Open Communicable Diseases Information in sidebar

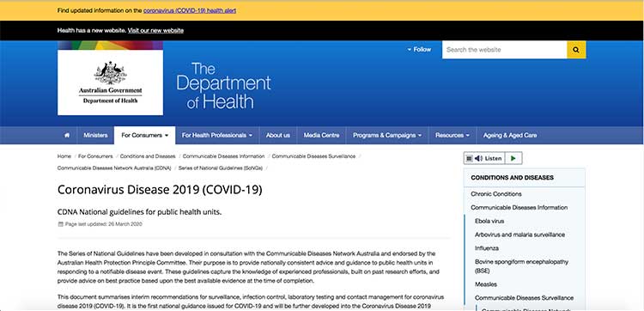point(519,207)
